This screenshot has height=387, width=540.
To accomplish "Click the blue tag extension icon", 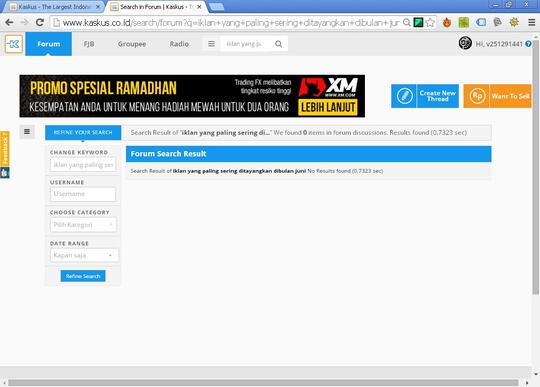I will point(481,23).
